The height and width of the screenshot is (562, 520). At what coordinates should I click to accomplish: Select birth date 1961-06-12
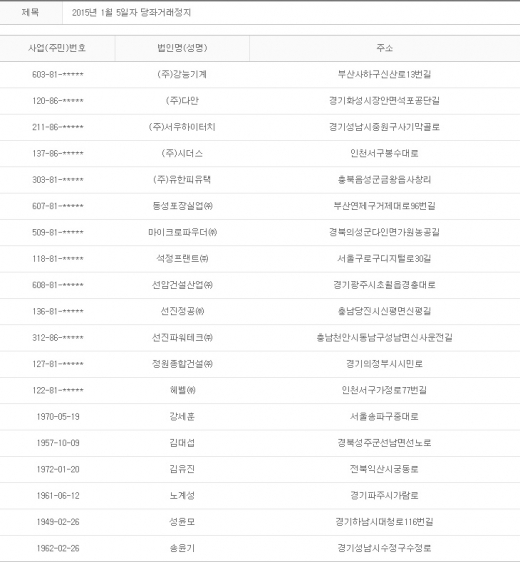(x=58, y=496)
